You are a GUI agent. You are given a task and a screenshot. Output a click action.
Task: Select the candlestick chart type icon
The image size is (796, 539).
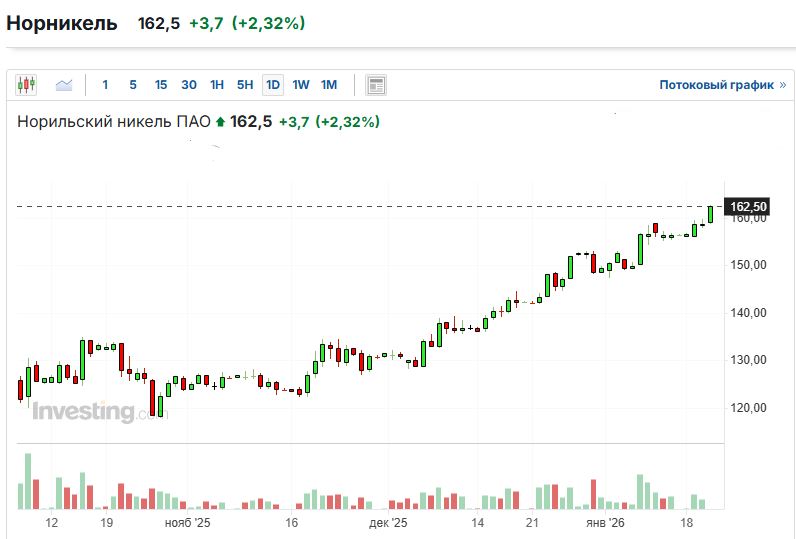pyautogui.click(x=26, y=85)
